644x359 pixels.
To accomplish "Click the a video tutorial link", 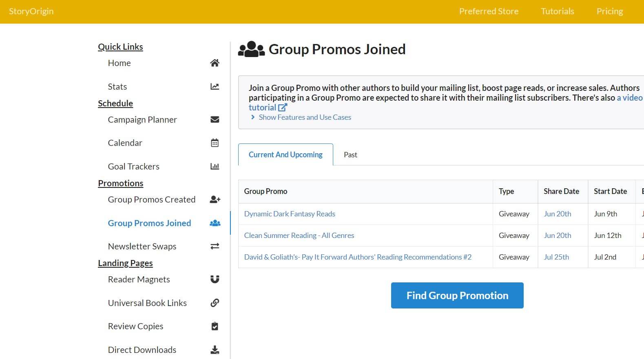I will coord(630,98).
